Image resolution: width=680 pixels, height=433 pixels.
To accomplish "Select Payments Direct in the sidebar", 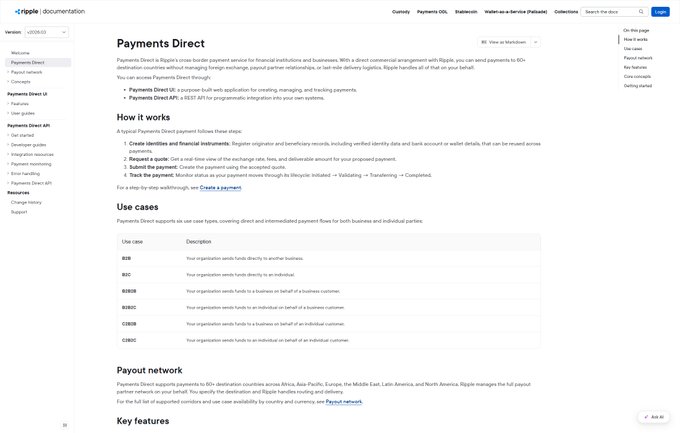I will coord(38,62).
